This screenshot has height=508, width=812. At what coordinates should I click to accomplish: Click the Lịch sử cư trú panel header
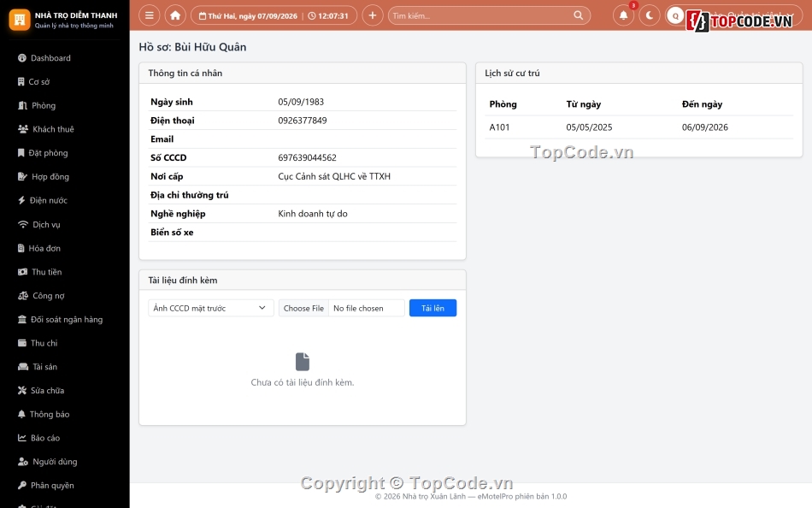tap(639, 73)
